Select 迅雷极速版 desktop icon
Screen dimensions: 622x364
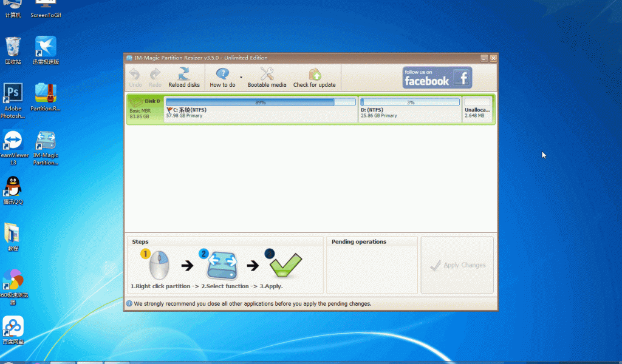[x=46, y=50]
